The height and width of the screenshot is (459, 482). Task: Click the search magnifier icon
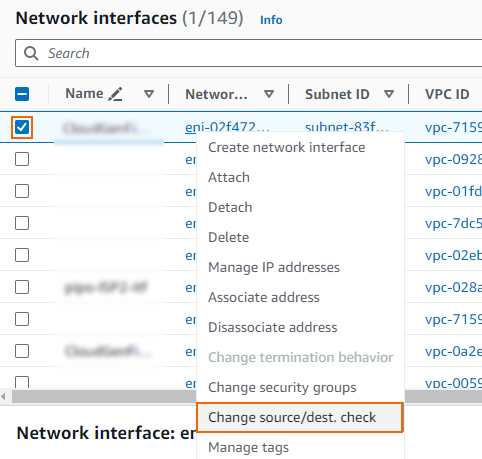point(31,53)
